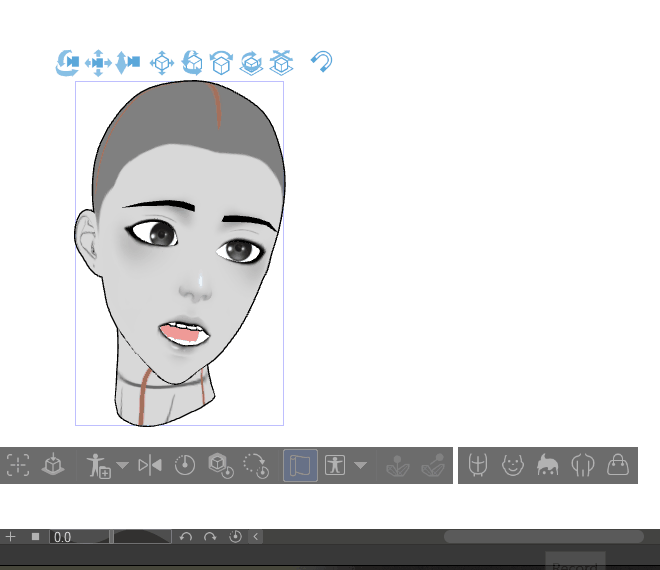Click the body shape figure icon
The image size is (660, 570).
335,465
